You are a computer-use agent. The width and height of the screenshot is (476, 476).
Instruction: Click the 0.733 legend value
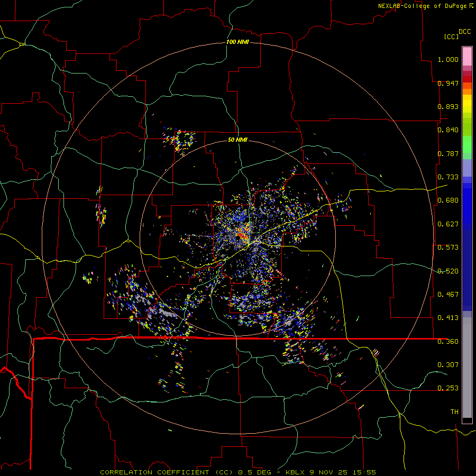[x=448, y=177]
